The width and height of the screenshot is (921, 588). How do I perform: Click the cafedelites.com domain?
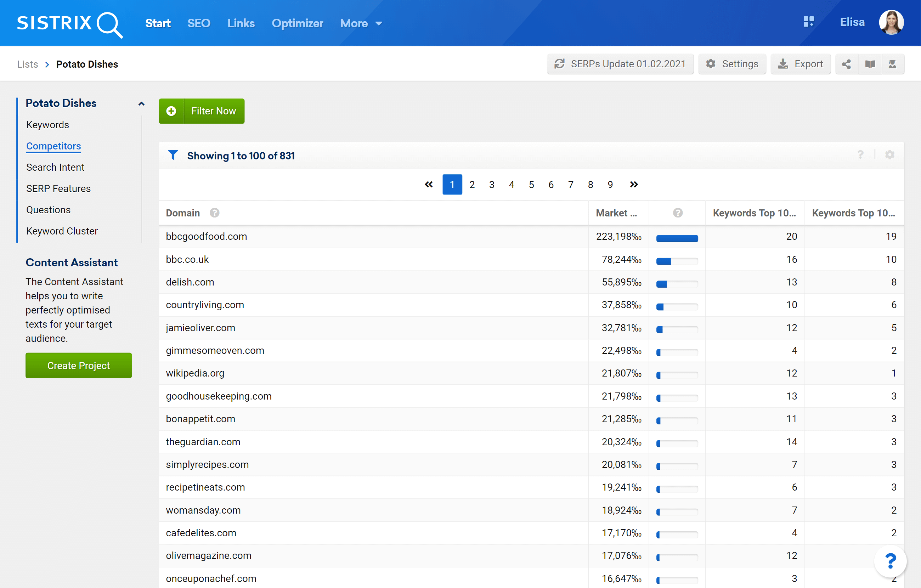[x=201, y=533]
